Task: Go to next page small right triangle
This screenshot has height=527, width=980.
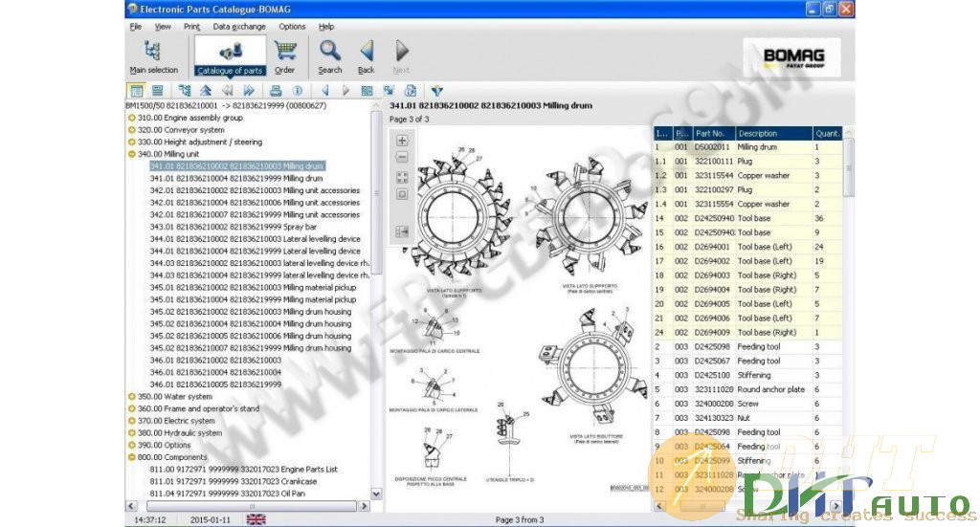Action: coord(345,91)
